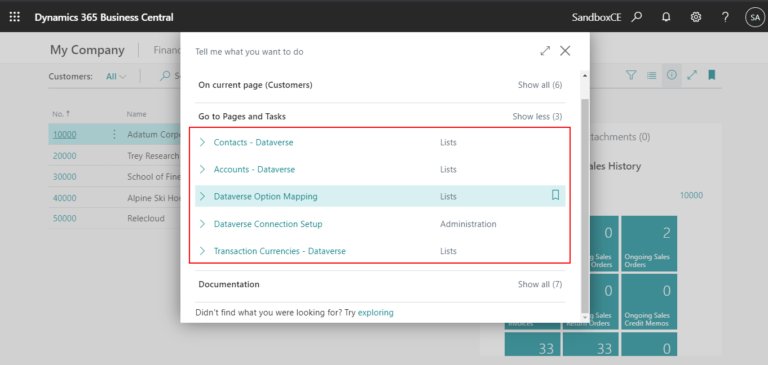Click the expand page arrows icon in Customers toolbar

692,75
